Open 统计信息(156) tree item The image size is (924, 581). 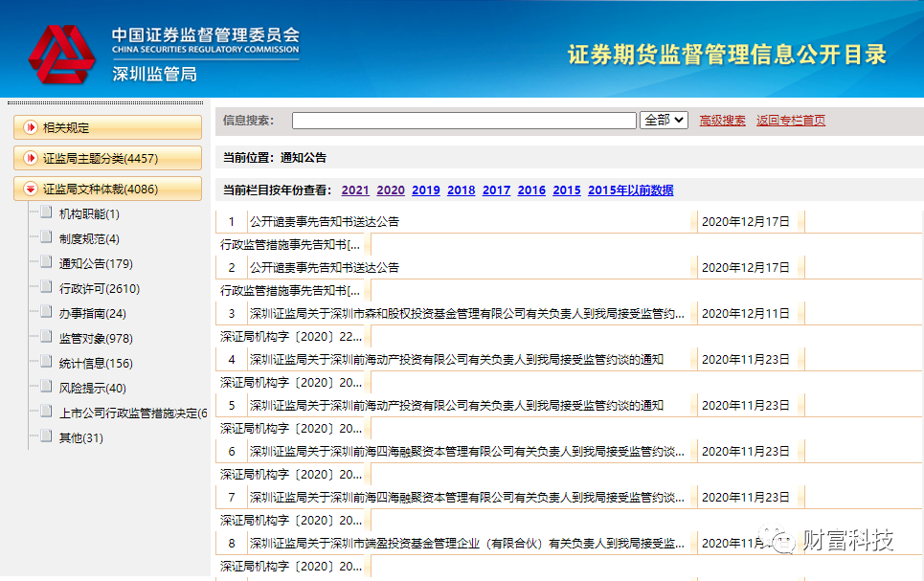click(x=96, y=363)
